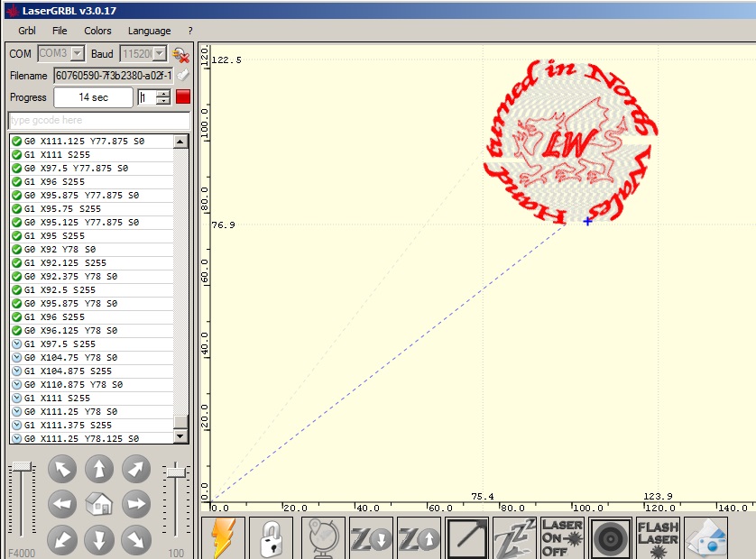Image resolution: width=756 pixels, height=559 pixels.
Task: Open the Language menu
Action: (x=149, y=31)
